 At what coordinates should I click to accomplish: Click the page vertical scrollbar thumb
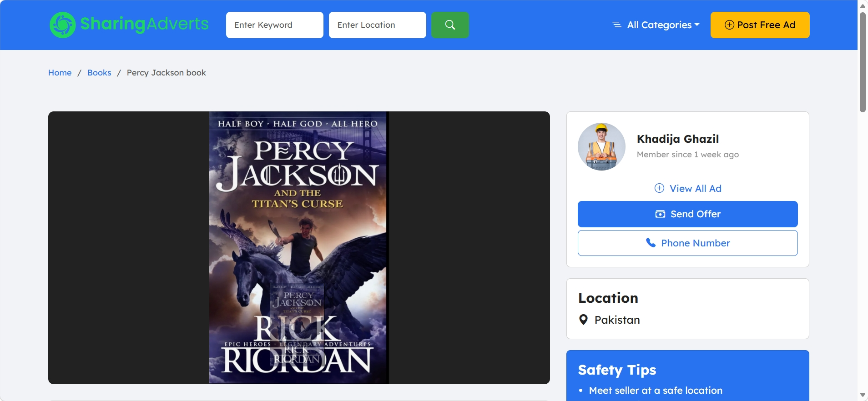coord(863,62)
